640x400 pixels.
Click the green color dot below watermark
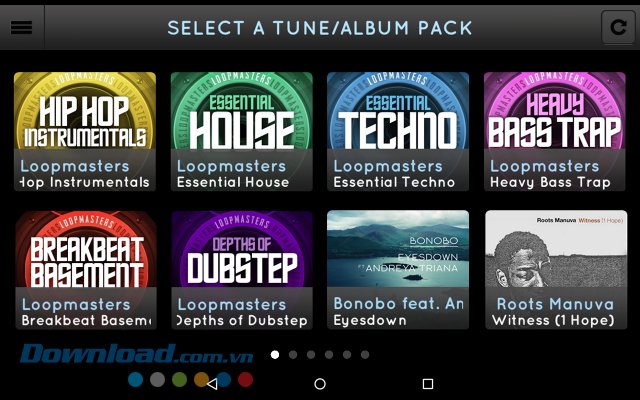[x=180, y=380]
